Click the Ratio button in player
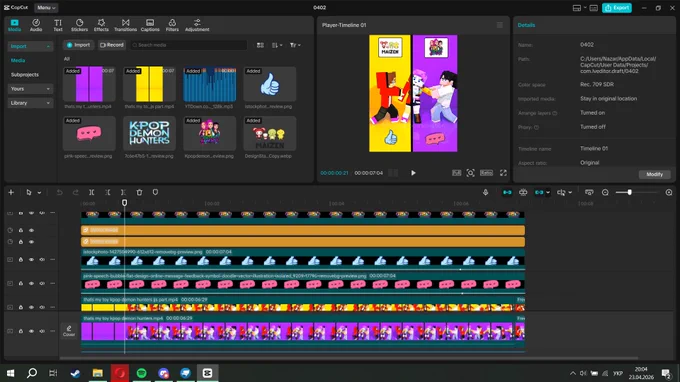This screenshot has height=382, width=680. pyautogui.click(x=486, y=173)
